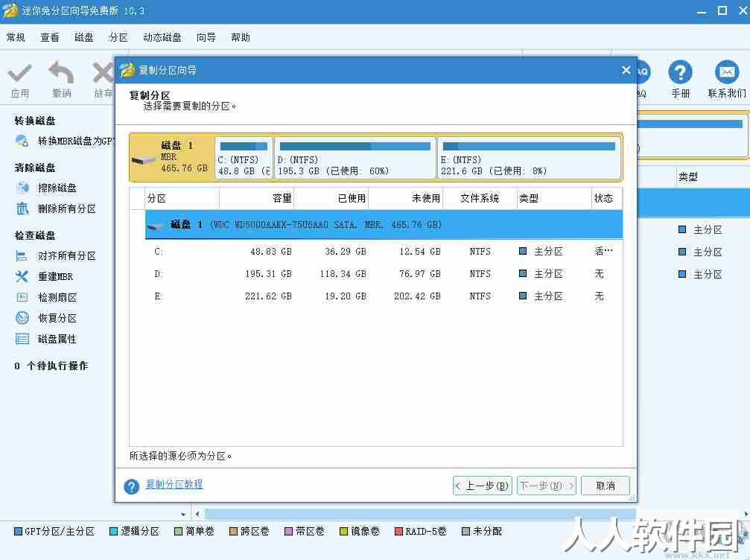This screenshot has width=750, height=560.
Task: Click the Apply (应用) checkmark toolbar icon
Action: pos(20,73)
